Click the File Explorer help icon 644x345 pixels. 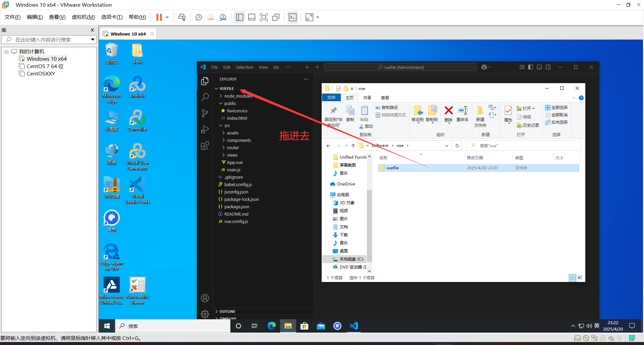(581, 98)
